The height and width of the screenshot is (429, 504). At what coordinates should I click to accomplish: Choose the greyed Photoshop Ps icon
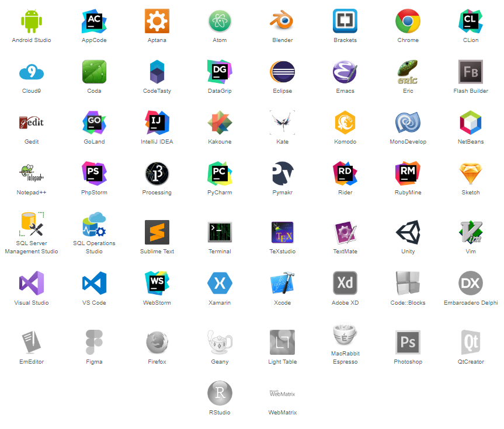click(x=408, y=342)
